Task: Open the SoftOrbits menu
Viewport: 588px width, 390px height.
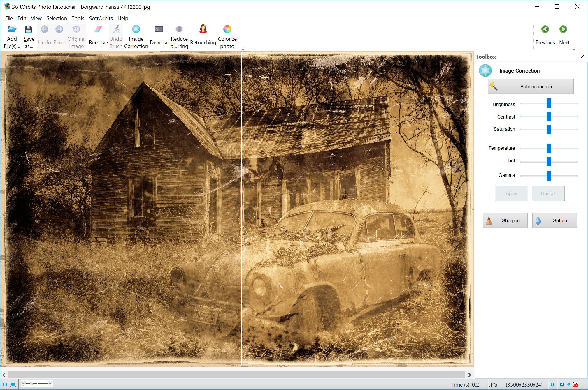Action: pos(101,18)
